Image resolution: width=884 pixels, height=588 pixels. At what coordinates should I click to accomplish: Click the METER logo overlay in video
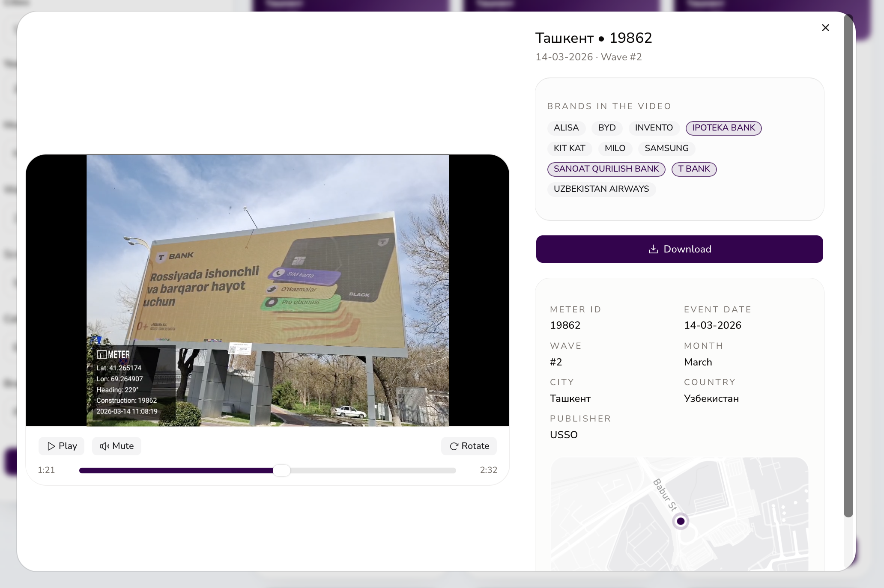click(x=113, y=355)
